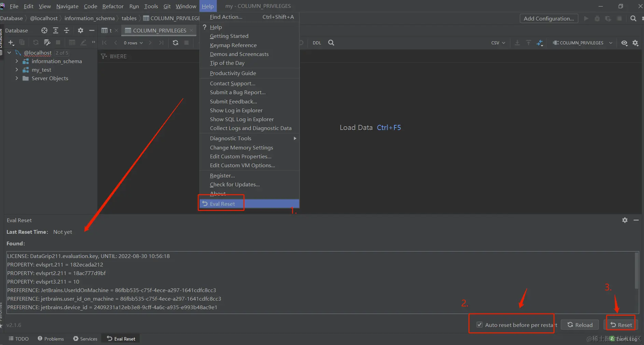Expand the Diagnostic Tools submenu

click(249, 138)
